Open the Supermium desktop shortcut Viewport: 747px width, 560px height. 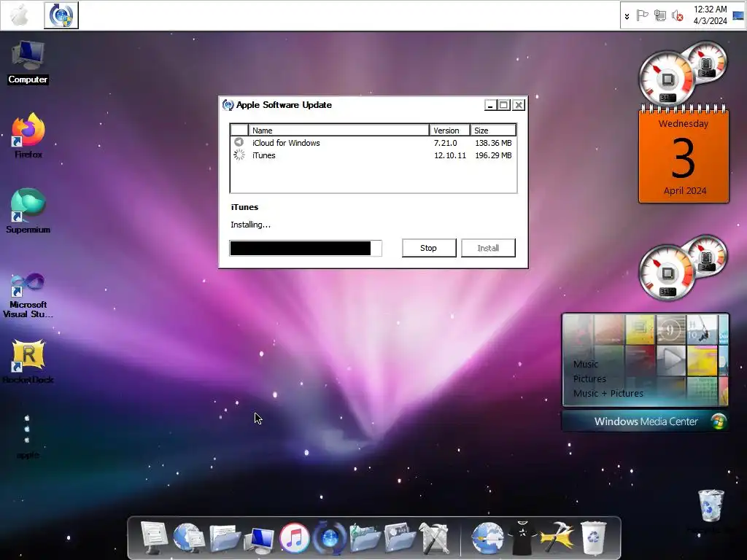click(x=28, y=211)
